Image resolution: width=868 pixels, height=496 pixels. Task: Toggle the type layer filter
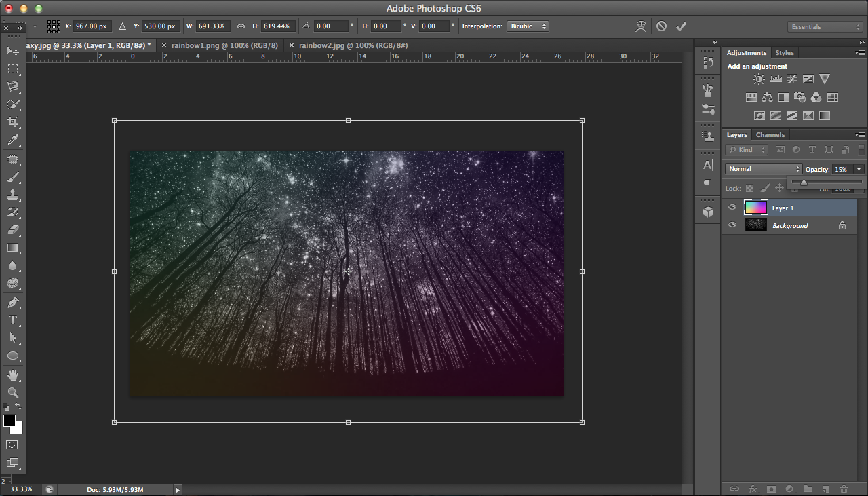[812, 150]
